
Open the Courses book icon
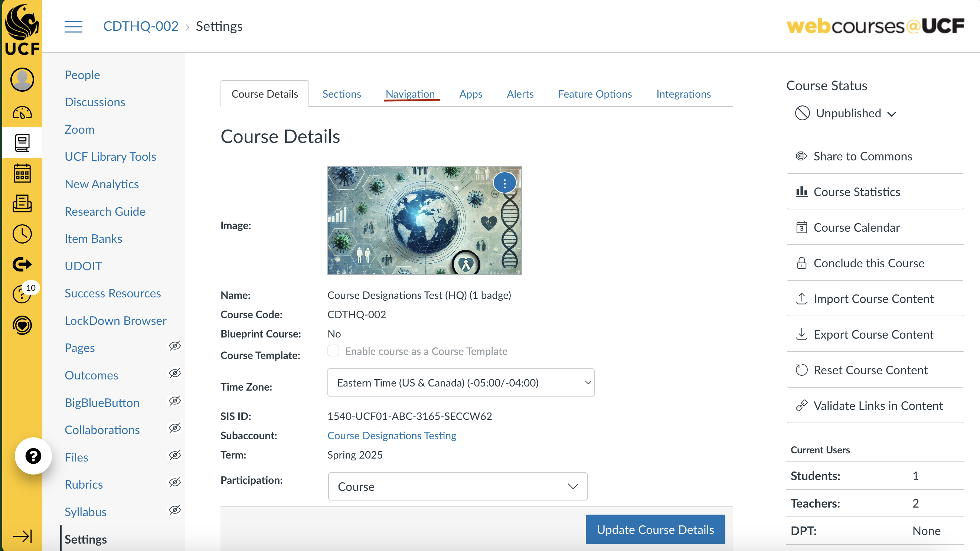[x=22, y=143]
